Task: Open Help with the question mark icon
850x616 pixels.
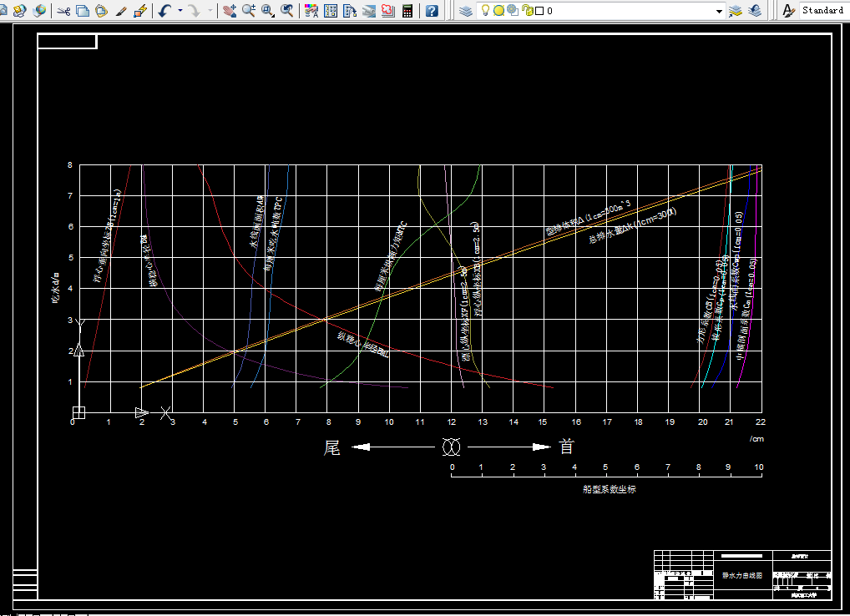Action: [x=432, y=10]
